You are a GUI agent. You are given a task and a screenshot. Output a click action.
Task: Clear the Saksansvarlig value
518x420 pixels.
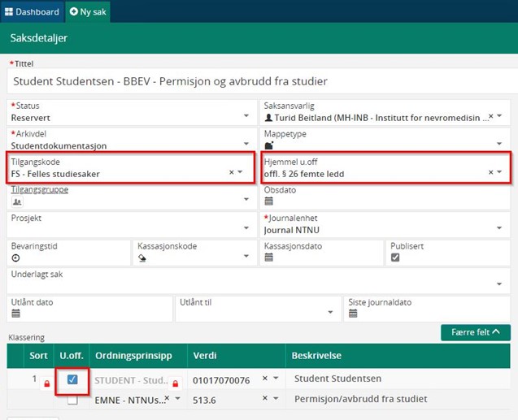pos(491,116)
